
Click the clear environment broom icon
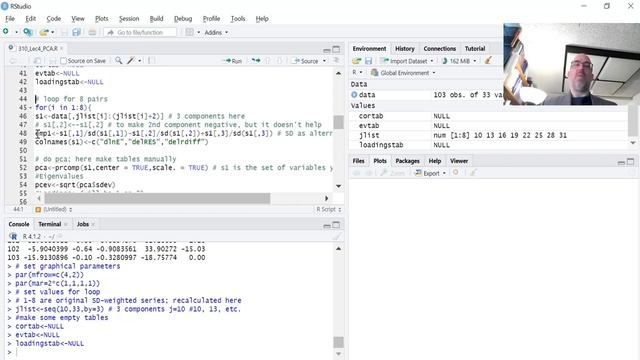coord(488,60)
